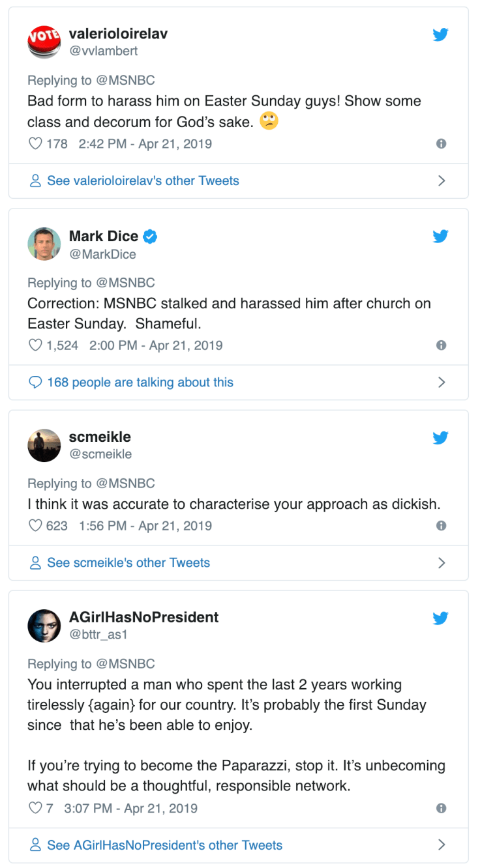This screenshot has width=480, height=868.
Task: Click the Twitter logo on AGirlHasNoPresident's tweet
Action: tap(441, 618)
